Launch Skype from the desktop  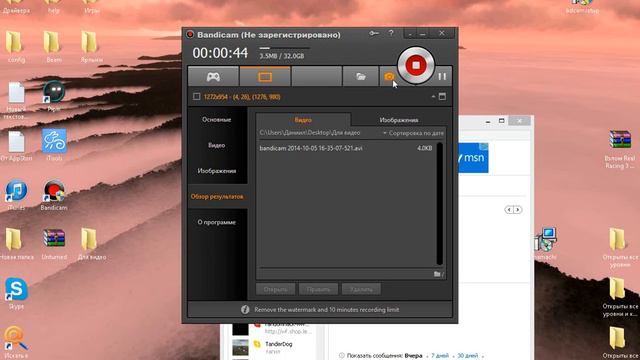click(16, 293)
